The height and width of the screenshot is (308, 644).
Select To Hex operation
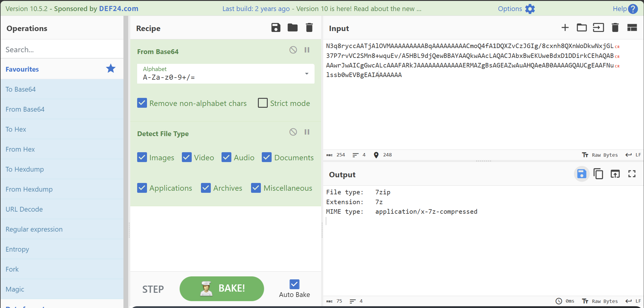[x=62, y=129]
